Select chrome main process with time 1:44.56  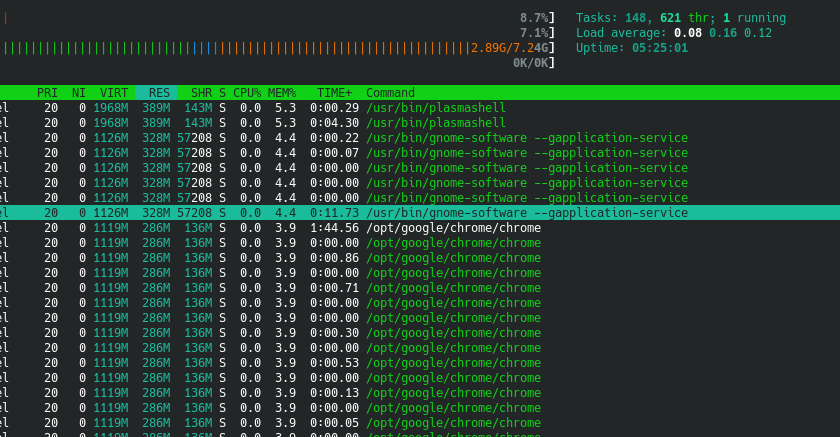tap(453, 228)
